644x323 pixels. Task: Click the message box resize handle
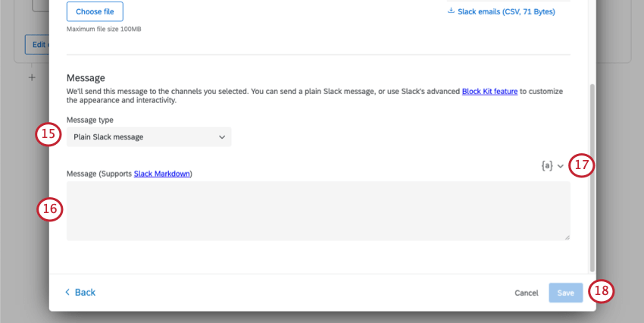567,237
